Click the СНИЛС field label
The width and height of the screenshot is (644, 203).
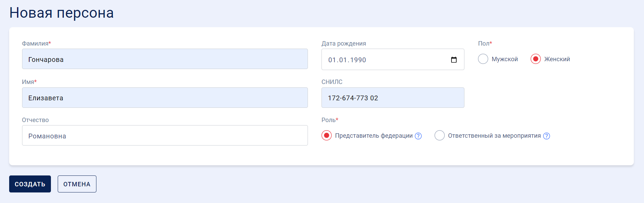tap(332, 82)
